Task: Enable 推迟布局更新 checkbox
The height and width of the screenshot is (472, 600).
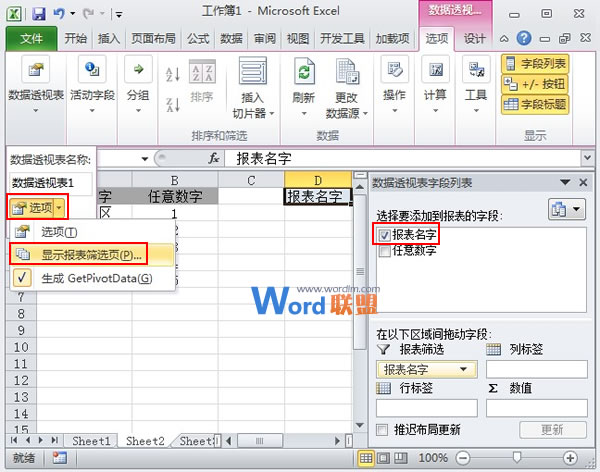Action: tap(382, 429)
